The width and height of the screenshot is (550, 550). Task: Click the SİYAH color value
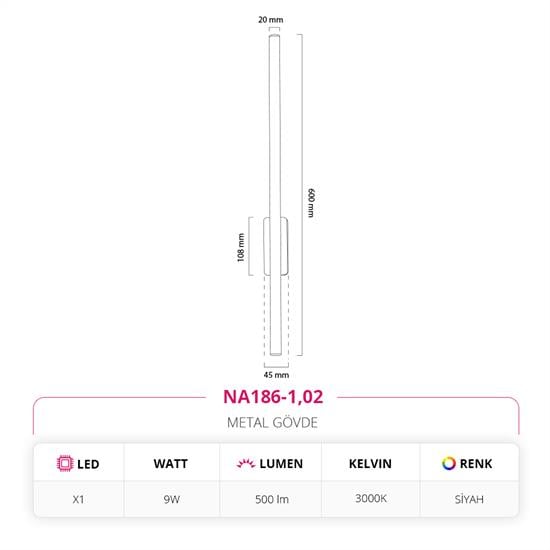[469, 499]
